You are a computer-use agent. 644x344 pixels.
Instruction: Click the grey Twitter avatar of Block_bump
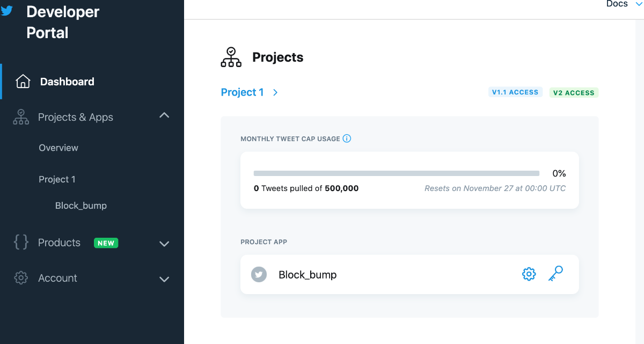[x=259, y=275]
